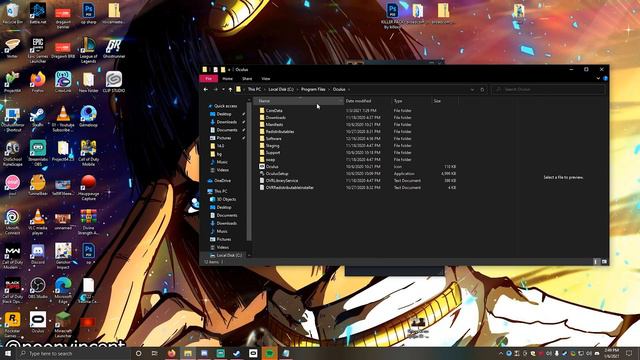Open the Home ribbon tab
The image size is (640, 360).
point(227,78)
